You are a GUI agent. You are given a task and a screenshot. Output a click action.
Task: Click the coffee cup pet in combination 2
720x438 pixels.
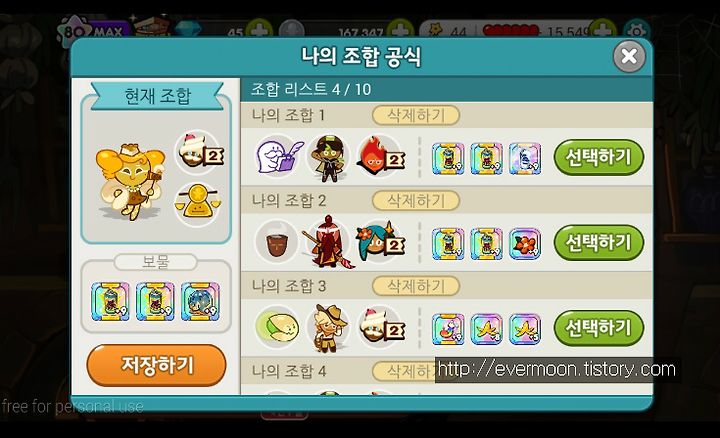pyautogui.click(x=276, y=242)
